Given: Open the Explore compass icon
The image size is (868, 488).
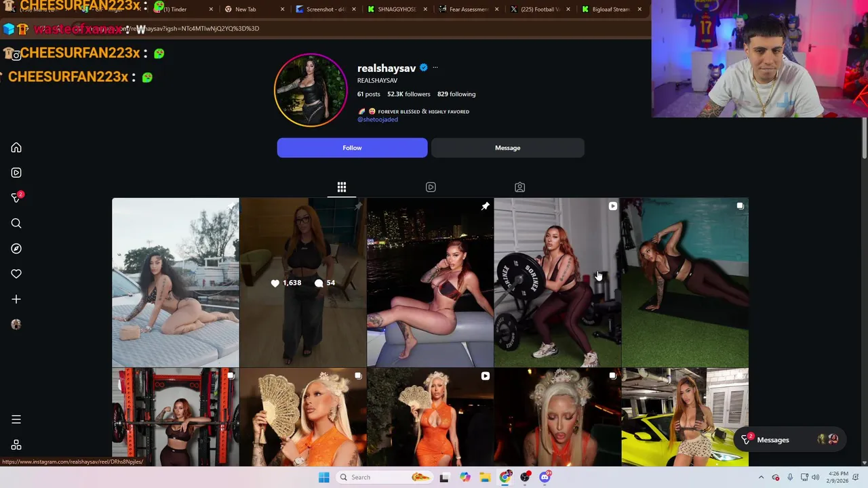Looking at the screenshot, I should click(16, 249).
